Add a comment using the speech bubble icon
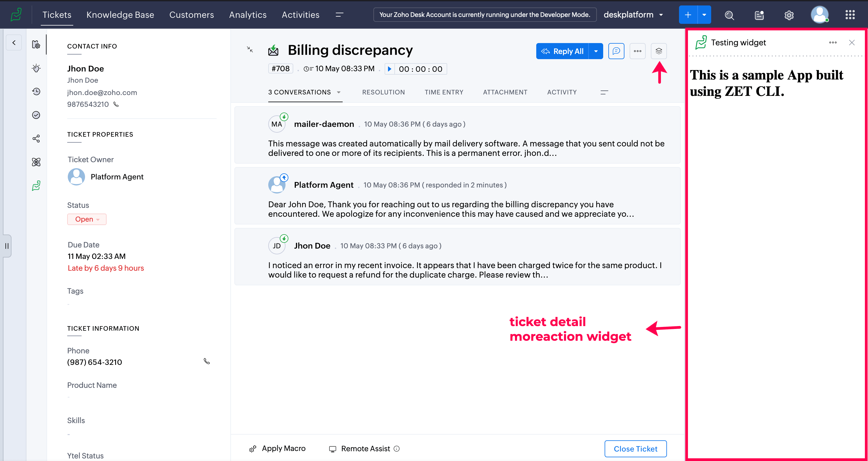Viewport: 868px width, 461px height. tap(616, 51)
